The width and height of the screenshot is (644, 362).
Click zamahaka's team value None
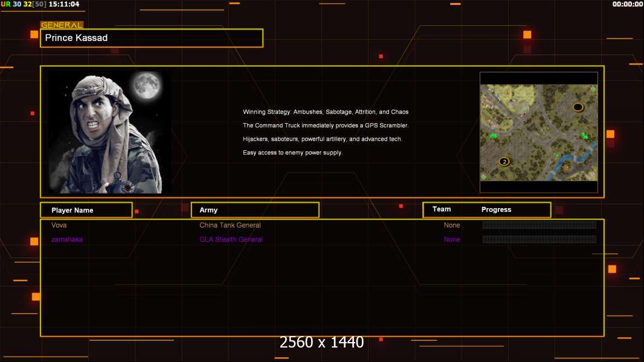tap(452, 240)
